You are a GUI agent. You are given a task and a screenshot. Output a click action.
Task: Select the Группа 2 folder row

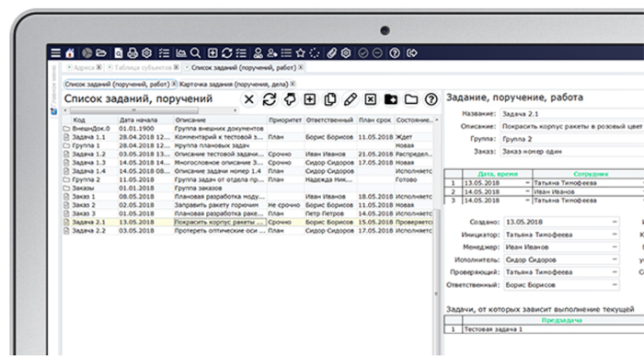[x=247, y=180]
